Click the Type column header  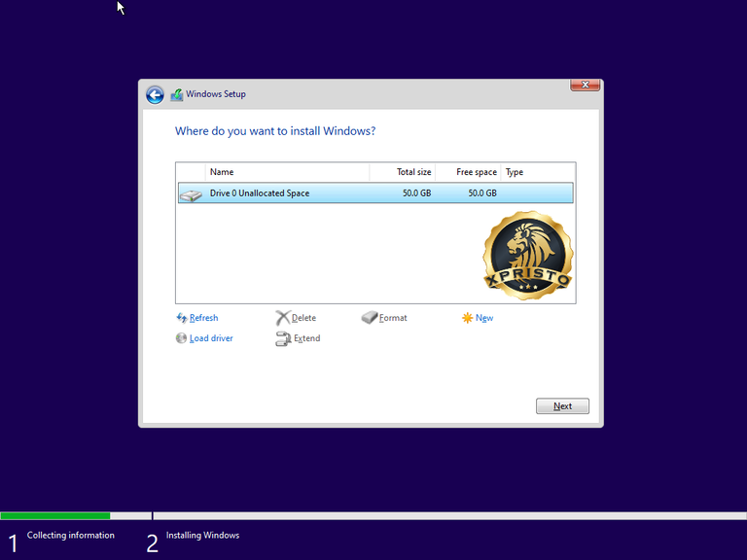click(x=538, y=172)
